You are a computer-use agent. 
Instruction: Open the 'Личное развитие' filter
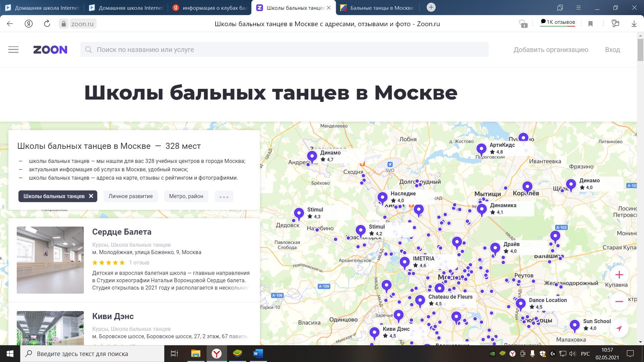tap(130, 196)
